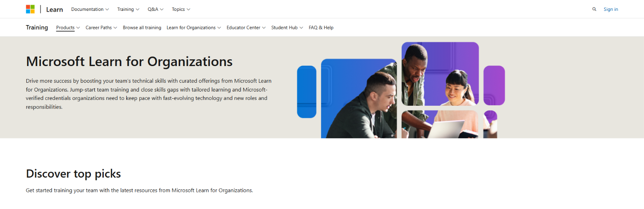
Task: Open Browse all training
Action: click(142, 28)
